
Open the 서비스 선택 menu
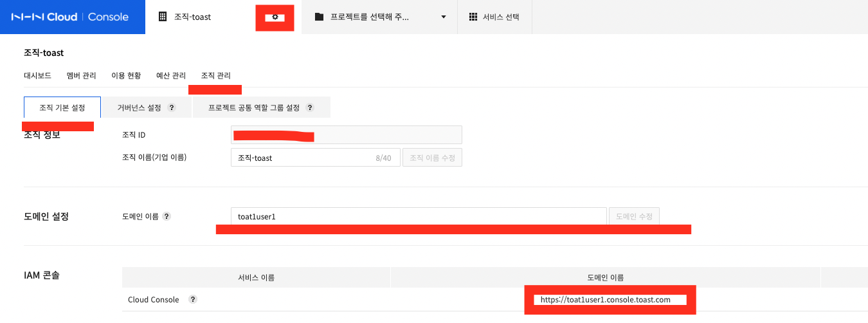494,17
